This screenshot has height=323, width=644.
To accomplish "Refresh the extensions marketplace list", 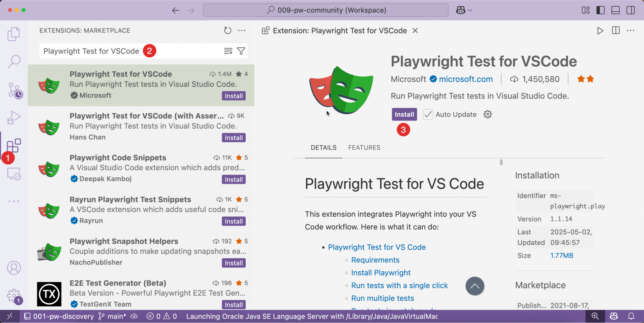I will point(228,31).
